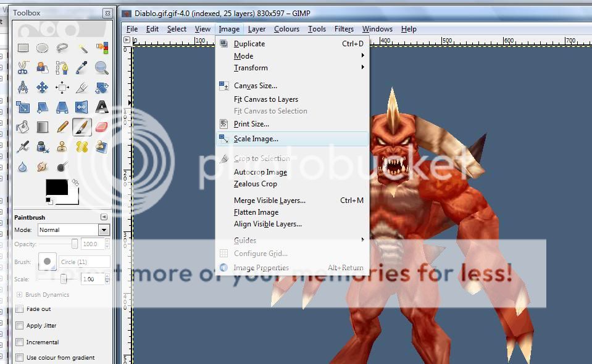Select the Heal tool
Screen dimensions: 592x364
tap(82, 146)
